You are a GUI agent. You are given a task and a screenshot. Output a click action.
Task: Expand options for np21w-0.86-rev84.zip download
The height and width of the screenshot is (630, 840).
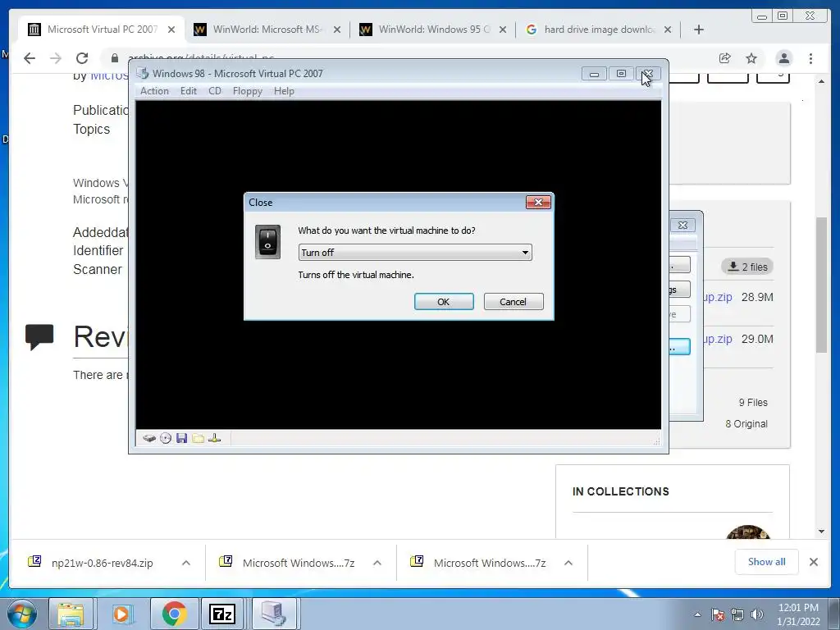click(186, 563)
